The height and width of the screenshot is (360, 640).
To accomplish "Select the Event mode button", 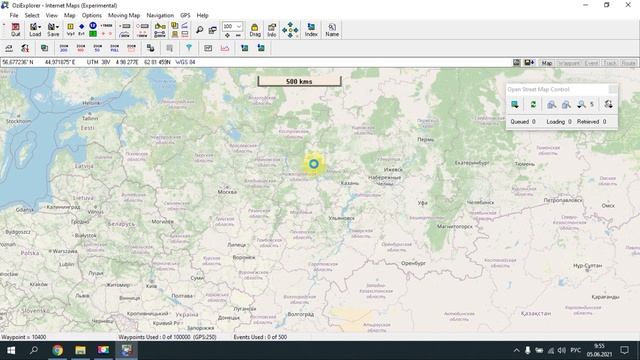I will click(591, 62).
